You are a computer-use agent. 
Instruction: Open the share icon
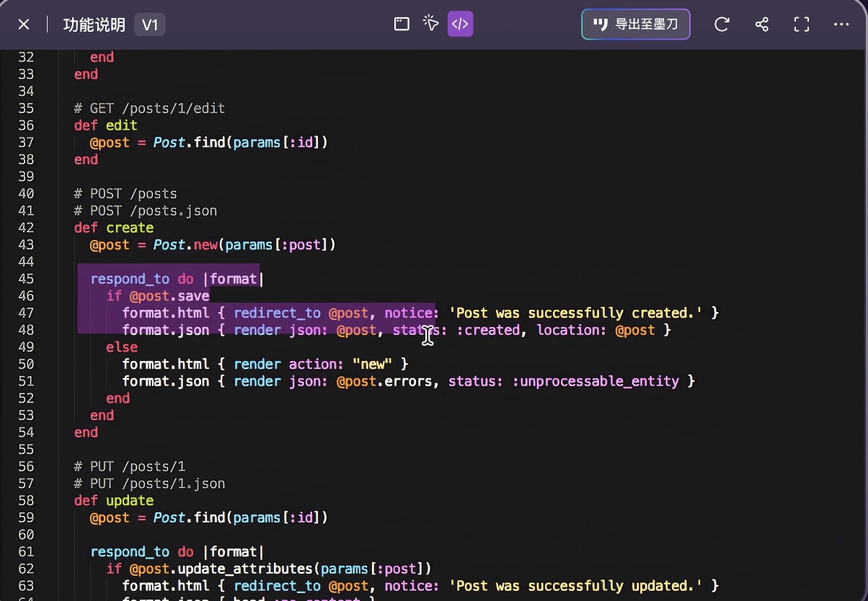pyautogui.click(x=761, y=25)
